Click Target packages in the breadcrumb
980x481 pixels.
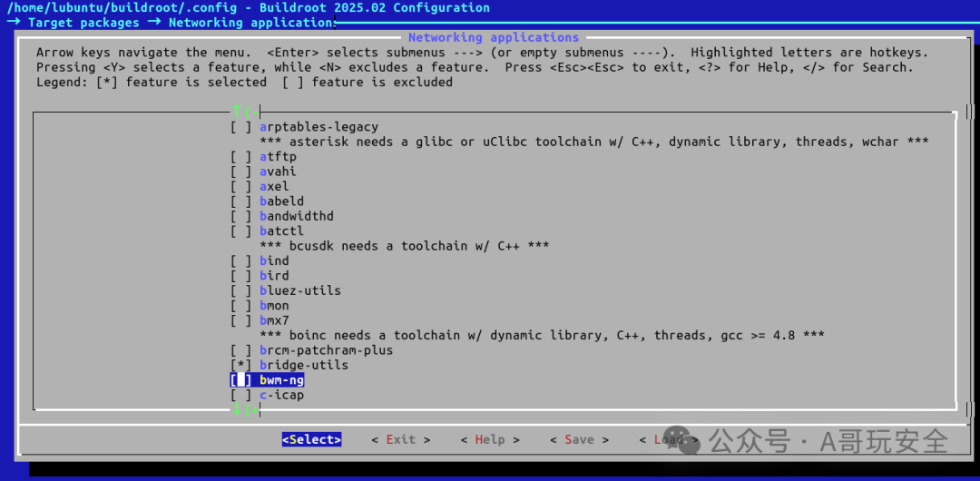pos(83,23)
